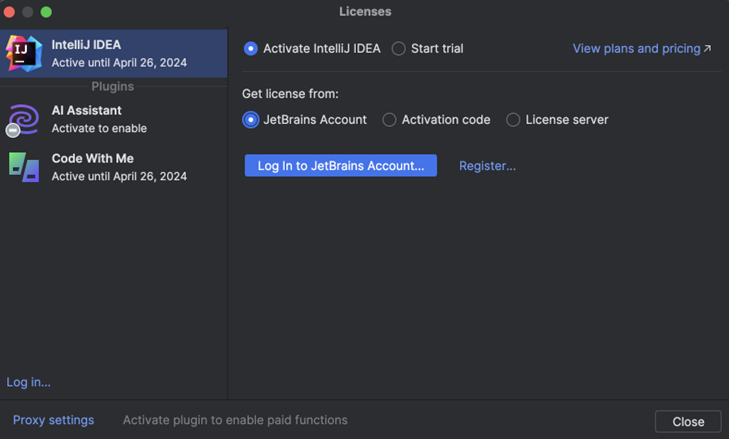Select the 'Activate to enable' text under AI Assistant
Screen dimensions: 729x439
tap(99, 128)
